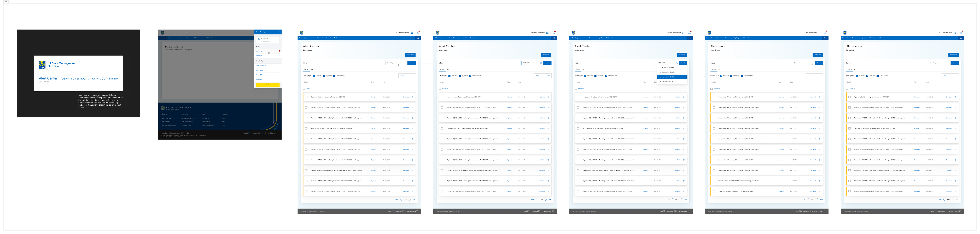Click user profile icon in first Alert Center frame
The width and height of the screenshot is (980, 234).
pyautogui.click(x=418, y=33)
